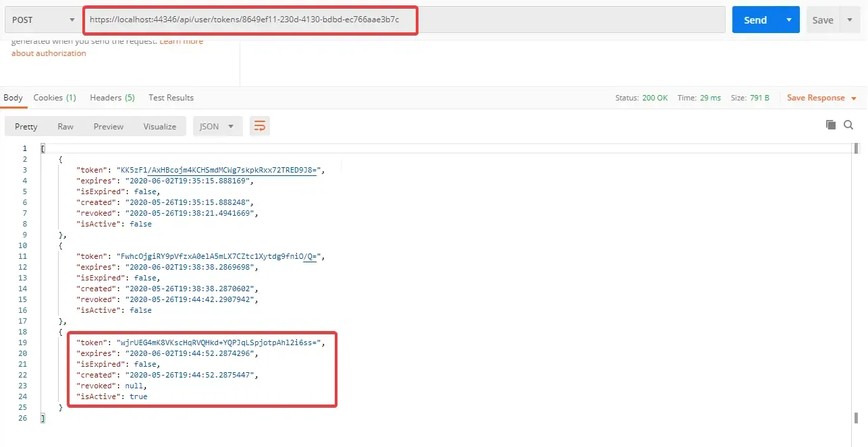Open the Send button dropdown arrow

(x=788, y=20)
